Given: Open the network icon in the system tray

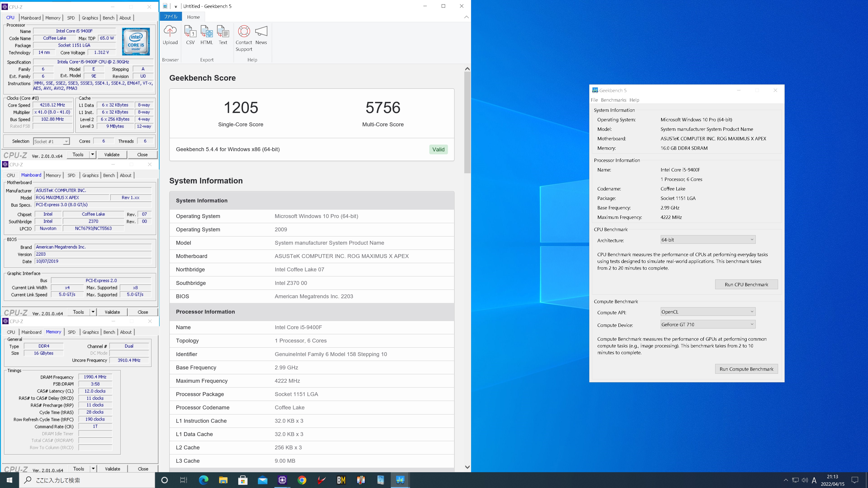Looking at the screenshot, I should click(795, 480).
